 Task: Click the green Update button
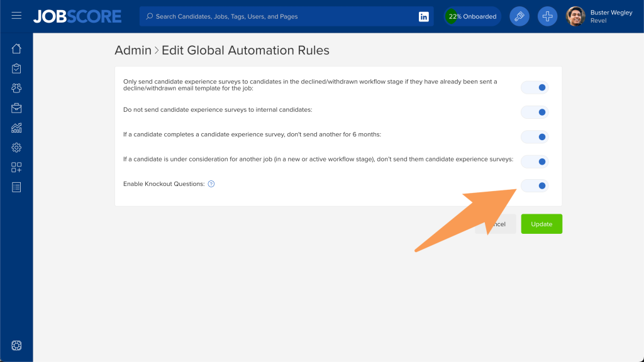[x=541, y=224]
